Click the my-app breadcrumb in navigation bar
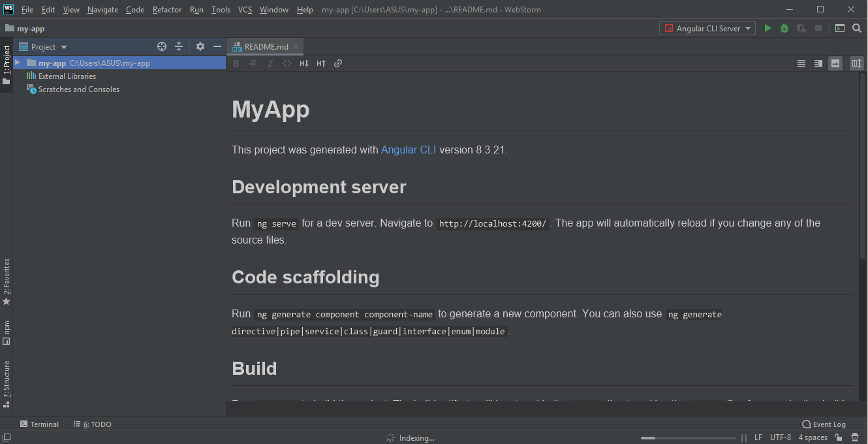The image size is (868, 444). click(x=25, y=29)
